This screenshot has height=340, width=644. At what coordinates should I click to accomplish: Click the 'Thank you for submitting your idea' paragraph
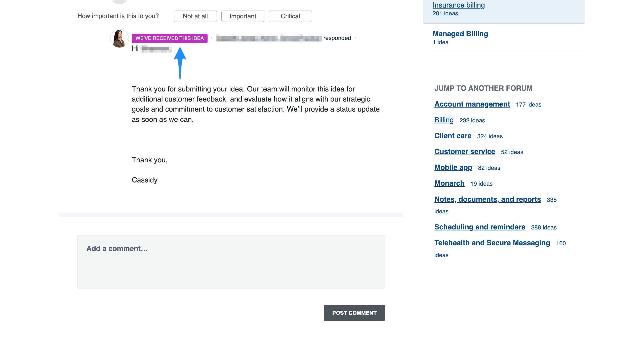point(256,104)
